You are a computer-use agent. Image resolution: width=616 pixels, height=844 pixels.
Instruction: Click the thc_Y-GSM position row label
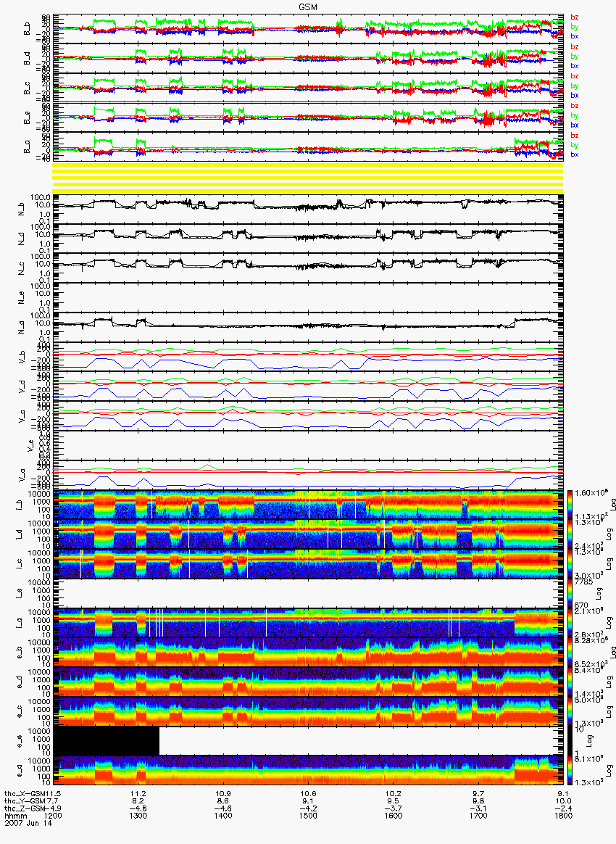coord(26,801)
